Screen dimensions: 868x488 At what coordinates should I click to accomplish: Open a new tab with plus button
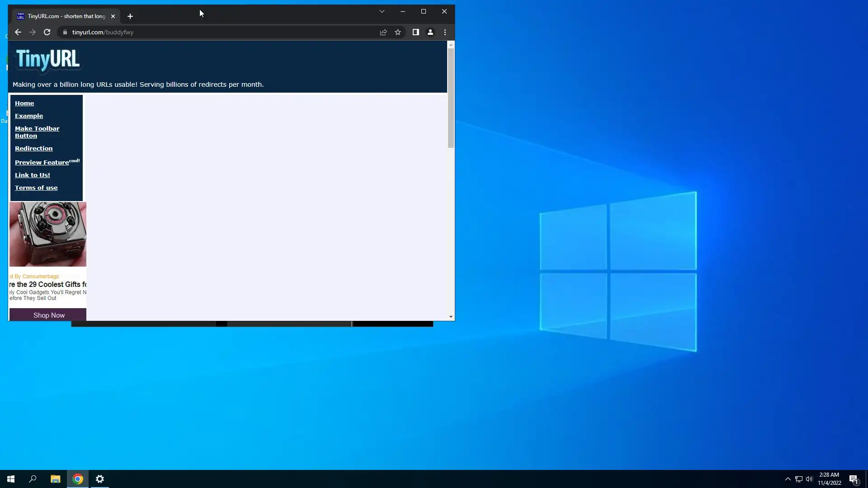(130, 16)
